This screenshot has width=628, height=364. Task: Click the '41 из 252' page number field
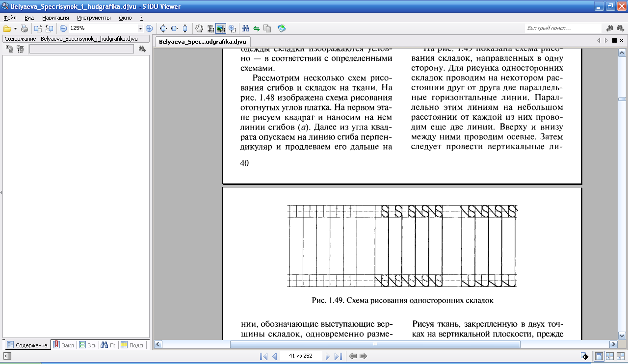[x=302, y=356]
